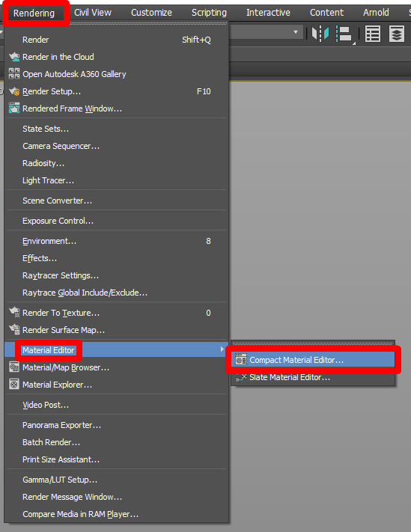Open Material Explorer
The height and width of the screenshot is (532, 411).
click(x=116, y=385)
